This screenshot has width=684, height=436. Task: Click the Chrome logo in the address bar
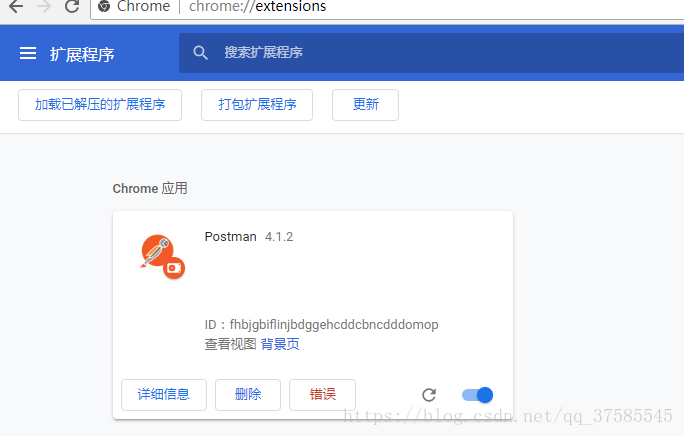(x=104, y=6)
